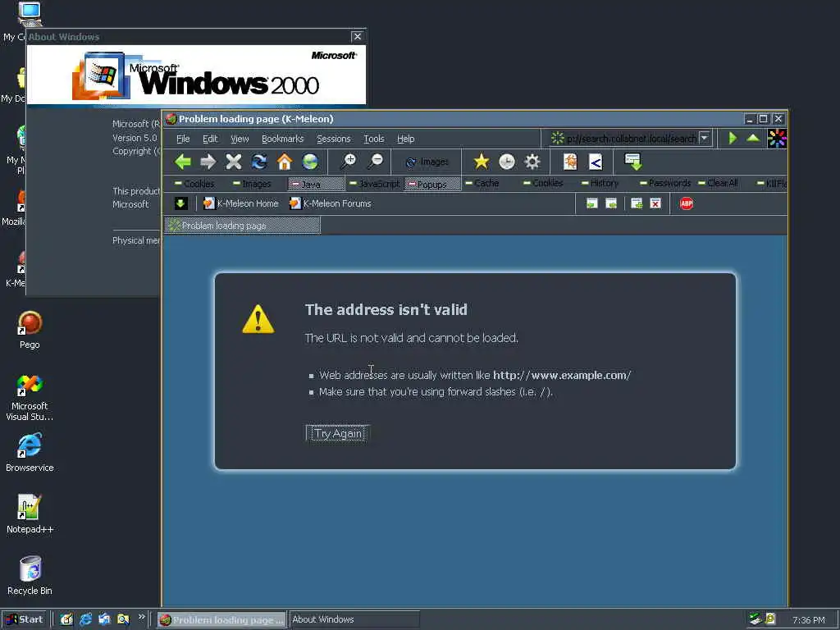This screenshot has height=630, width=840.
Task: Click the network connection tray icon
Action: coord(756,619)
